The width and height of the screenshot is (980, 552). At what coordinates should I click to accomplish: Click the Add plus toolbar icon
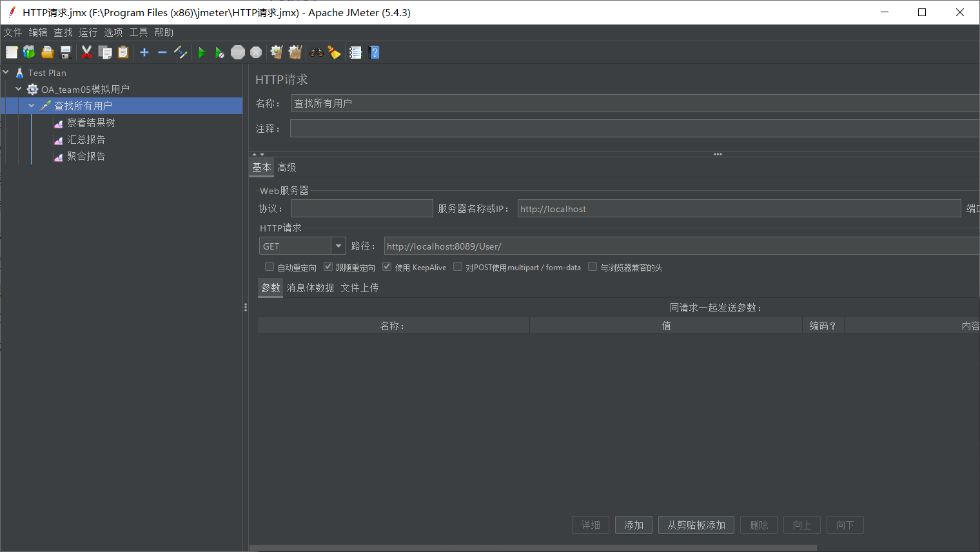click(x=144, y=52)
